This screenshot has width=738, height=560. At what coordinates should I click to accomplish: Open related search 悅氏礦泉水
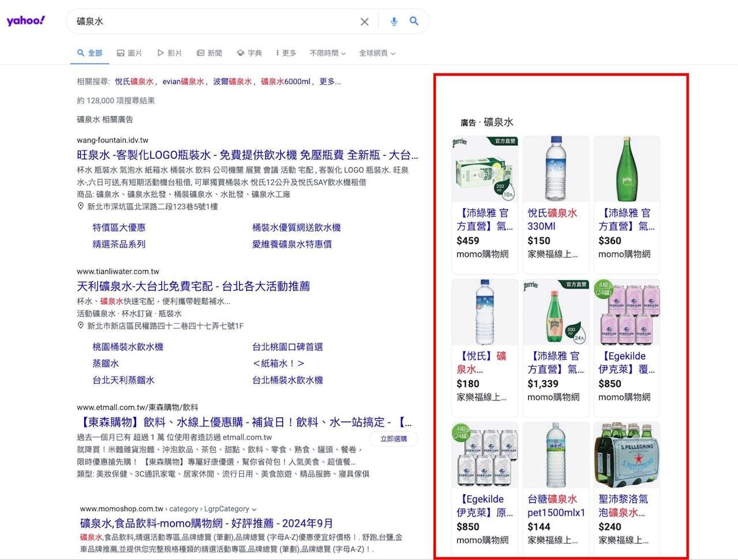point(134,82)
